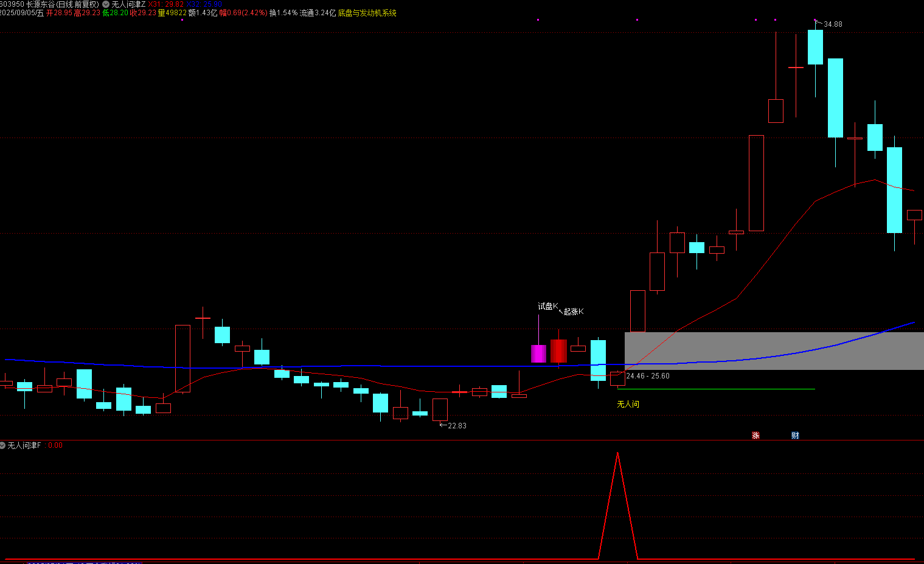Open the 无人问津Z indicator dropdown arrow
The image size is (924, 564).
[106, 4]
